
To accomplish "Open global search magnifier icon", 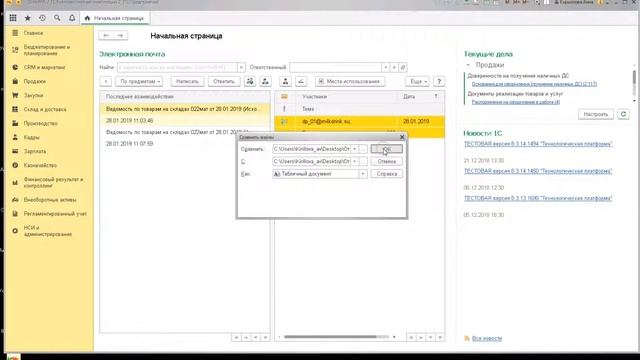I will (x=57, y=18).
